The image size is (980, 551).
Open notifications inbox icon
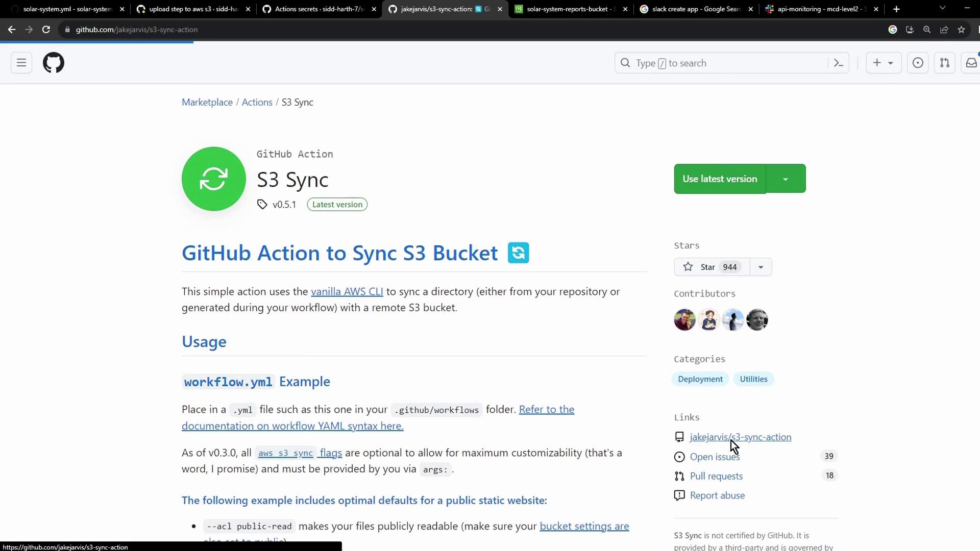coord(971,63)
